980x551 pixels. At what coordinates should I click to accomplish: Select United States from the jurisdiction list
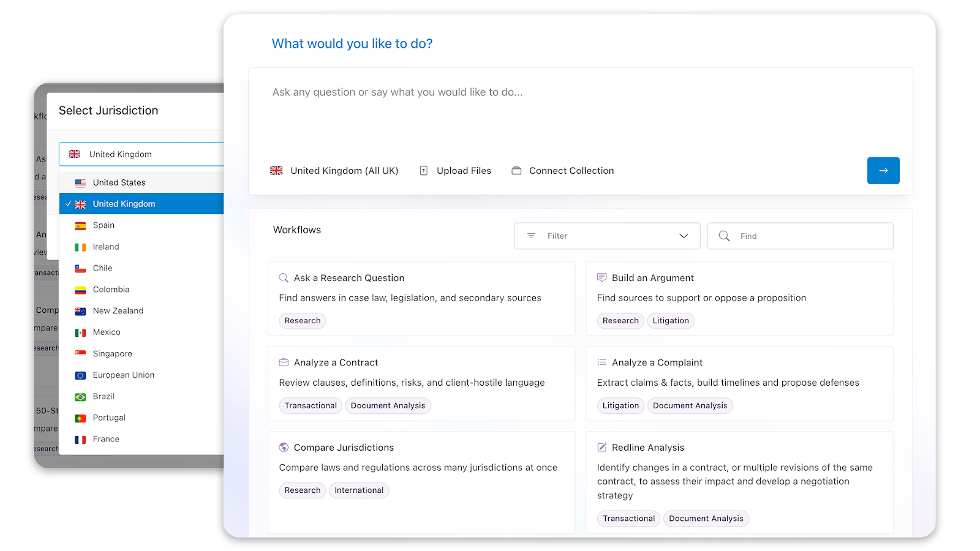[x=119, y=182]
